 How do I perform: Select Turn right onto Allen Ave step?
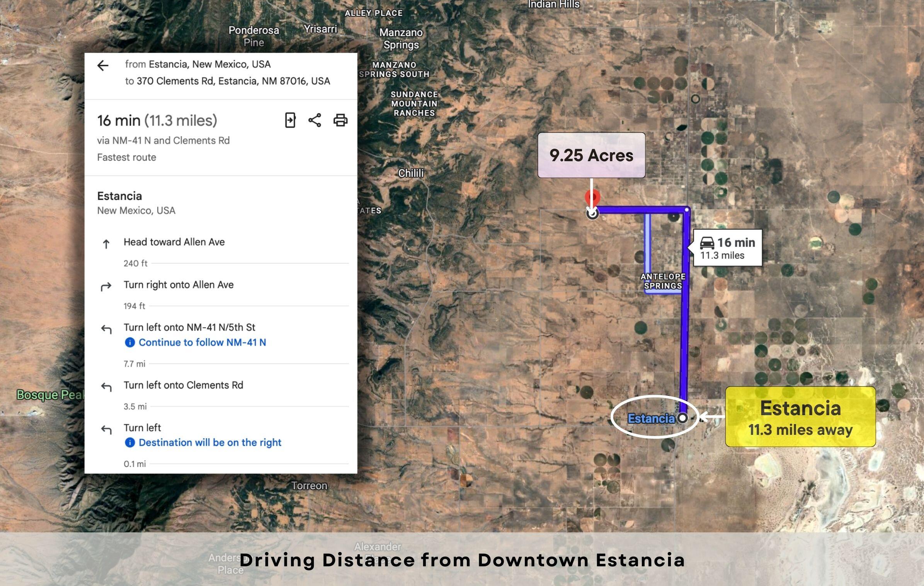179,285
